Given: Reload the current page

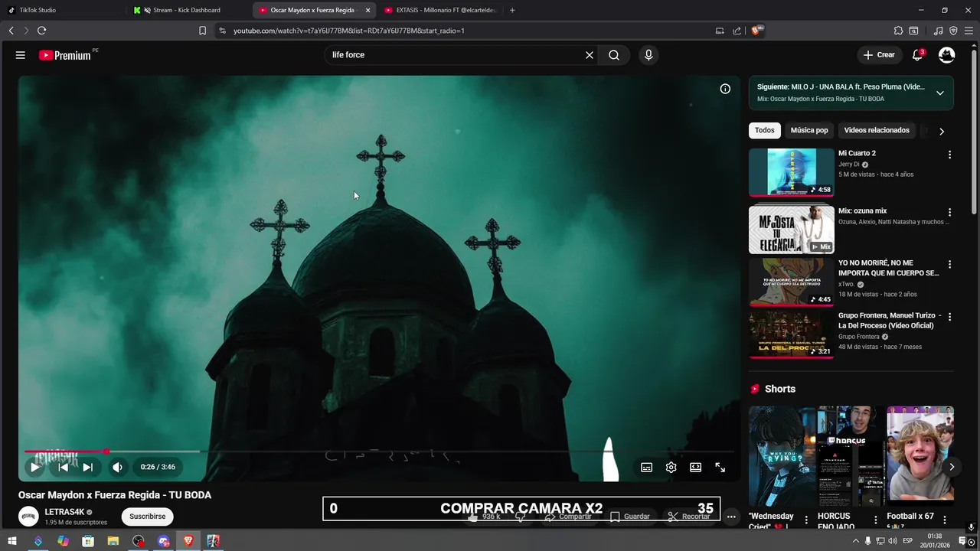Looking at the screenshot, I should pos(41,31).
